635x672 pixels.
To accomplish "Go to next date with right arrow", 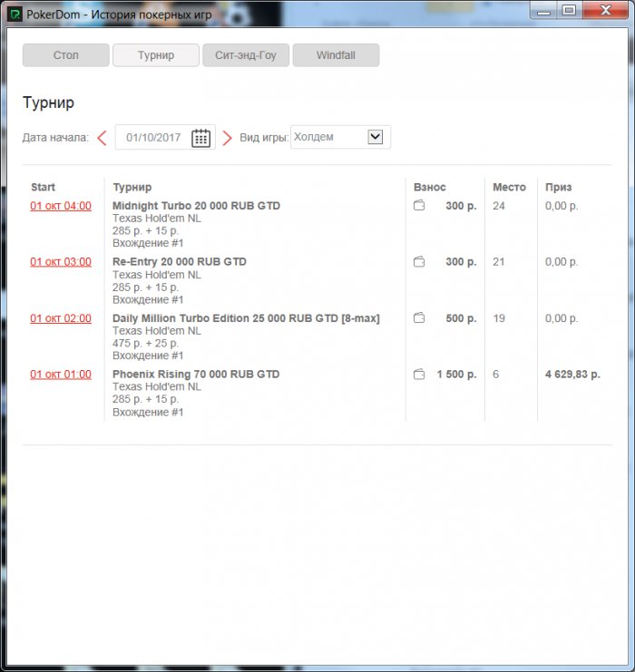I will click(x=227, y=138).
